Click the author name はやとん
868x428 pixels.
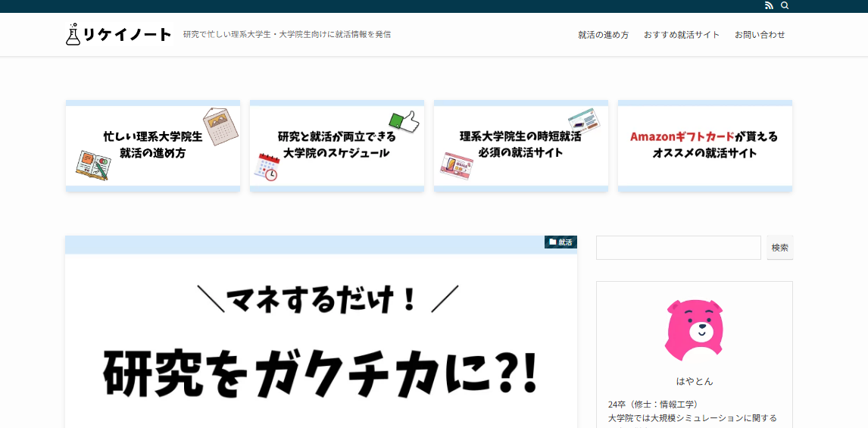pos(695,382)
